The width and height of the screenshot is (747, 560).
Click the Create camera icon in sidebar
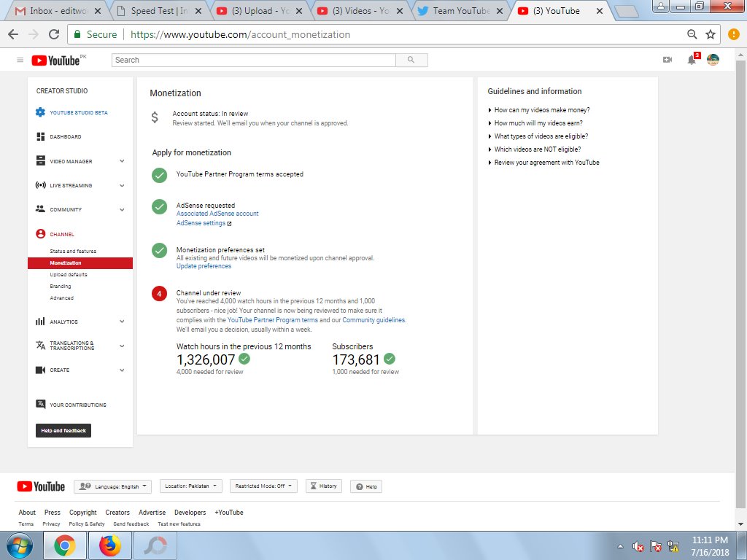point(41,370)
